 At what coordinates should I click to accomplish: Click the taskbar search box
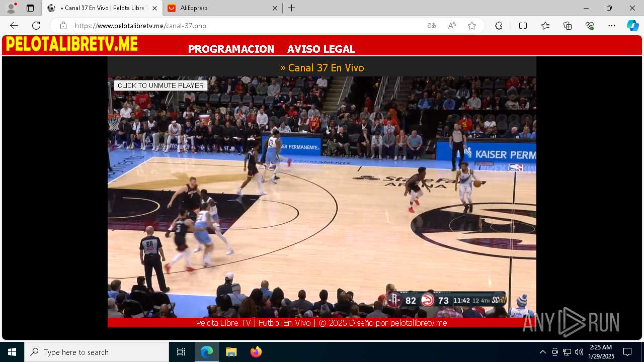pyautogui.click(x=97, y=352)
